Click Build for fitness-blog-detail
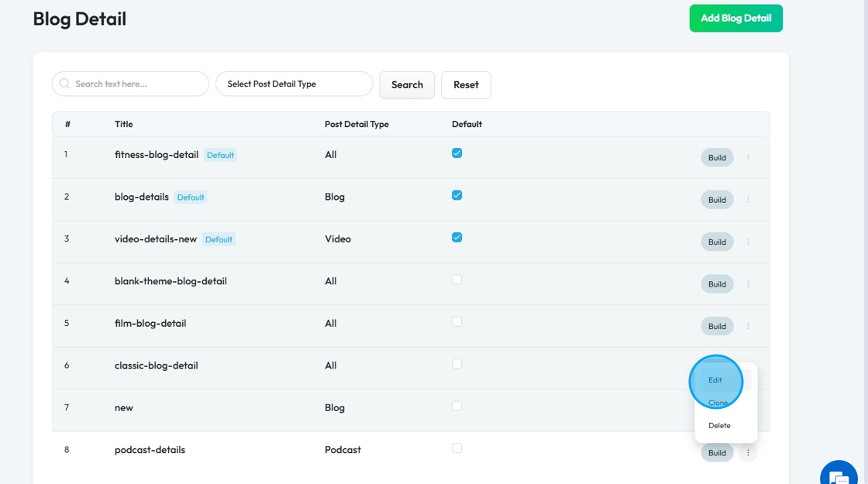This screenshot has height=484, width=868. pyautogui.click(x=717, y=158)
